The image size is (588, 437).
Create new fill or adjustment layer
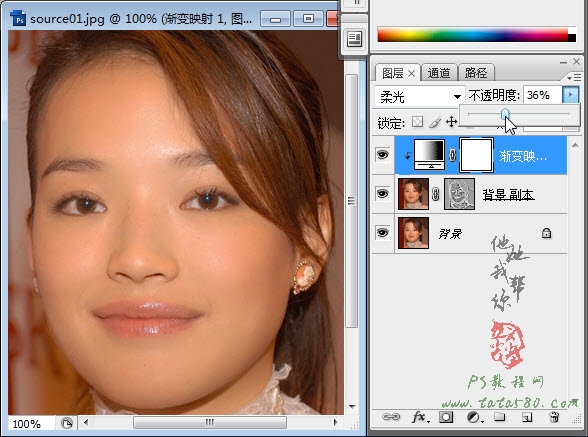474,417
